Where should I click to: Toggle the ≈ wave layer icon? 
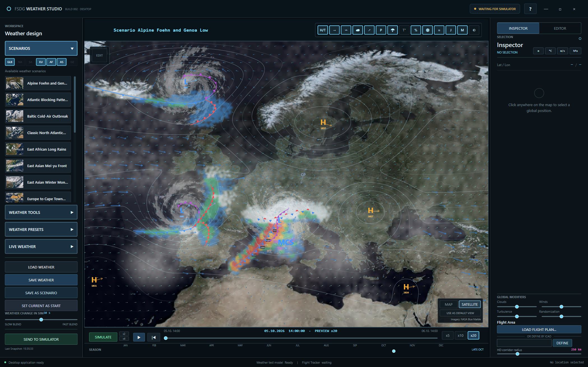(x=439, y=30)
